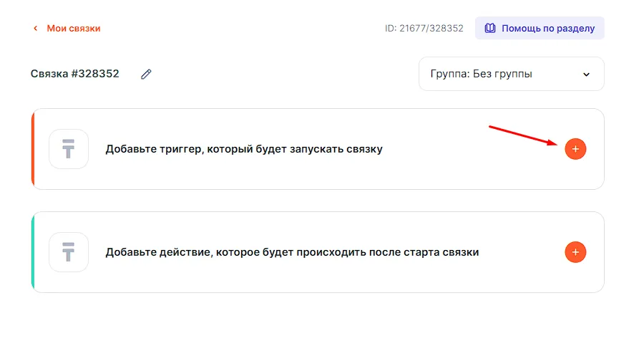Screen dimensions: 644x341
Task: Click the book icon in the help button
Action: [490, 29]
